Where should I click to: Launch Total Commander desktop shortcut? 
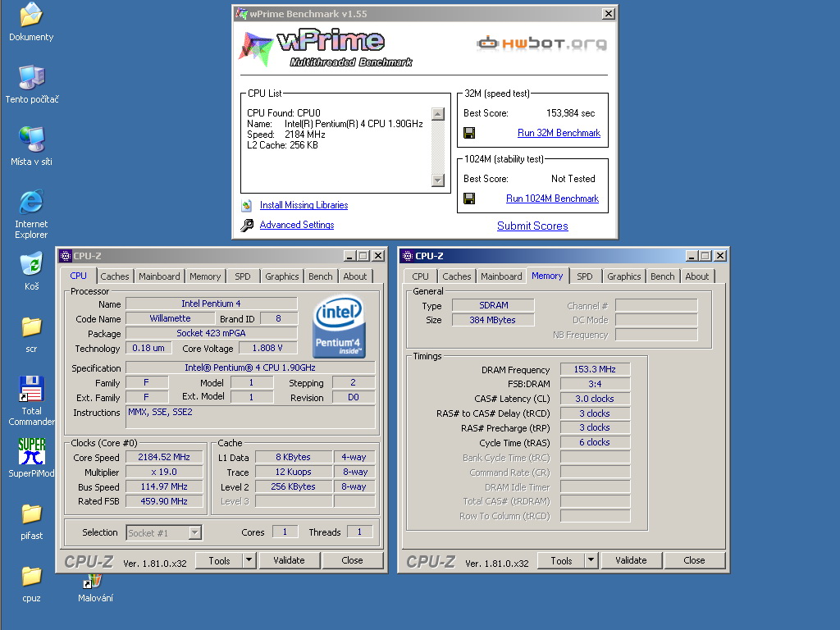point(31,389)
